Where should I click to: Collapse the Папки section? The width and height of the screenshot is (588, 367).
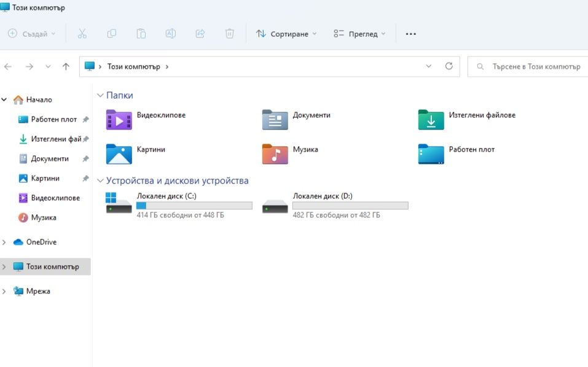[100, 96]
